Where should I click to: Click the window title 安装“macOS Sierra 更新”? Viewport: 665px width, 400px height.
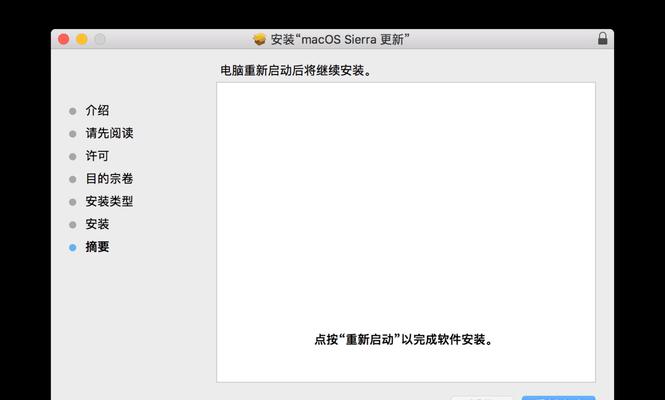click(340, 39)
